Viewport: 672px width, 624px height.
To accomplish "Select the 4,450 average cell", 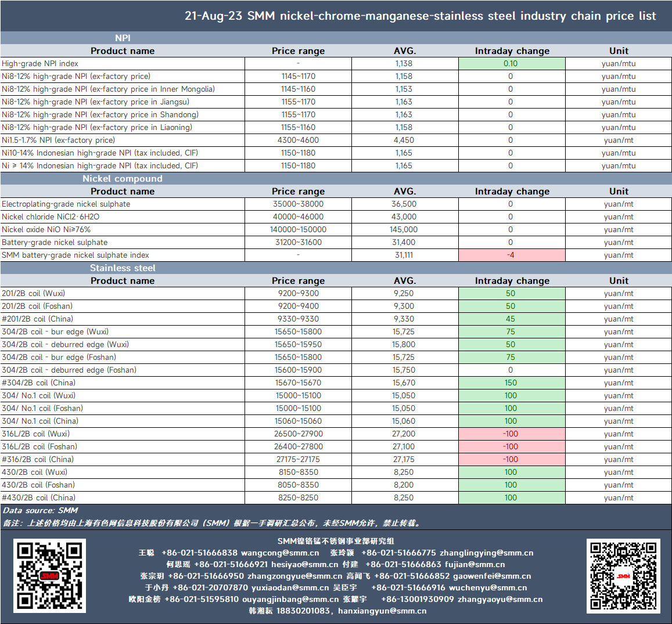I will point(404,140).
